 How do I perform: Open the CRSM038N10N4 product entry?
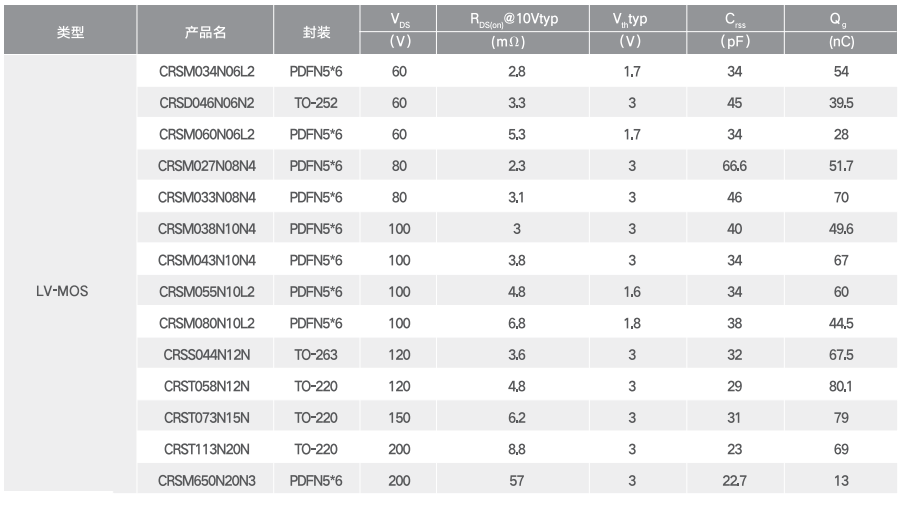pos(207,229)
